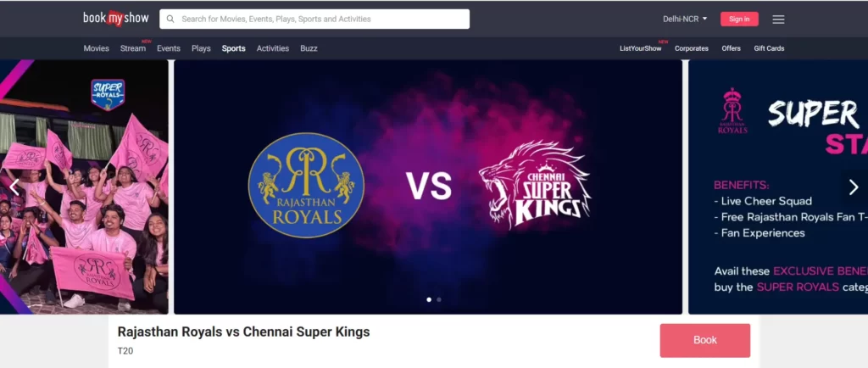
Task: Click the BookMyShow logo
Action: (x=116, y=19)
